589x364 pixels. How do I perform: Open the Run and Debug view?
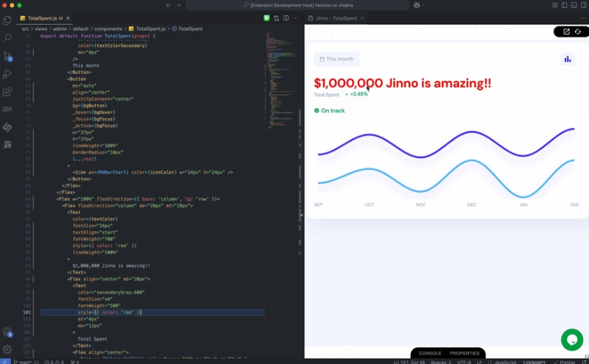[x=7, y=74]
